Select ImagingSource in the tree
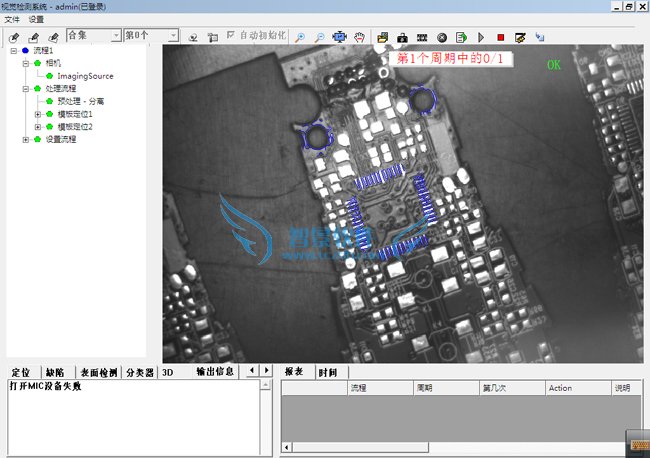Viewport: 650px width, 458px height. coord(85,76)
